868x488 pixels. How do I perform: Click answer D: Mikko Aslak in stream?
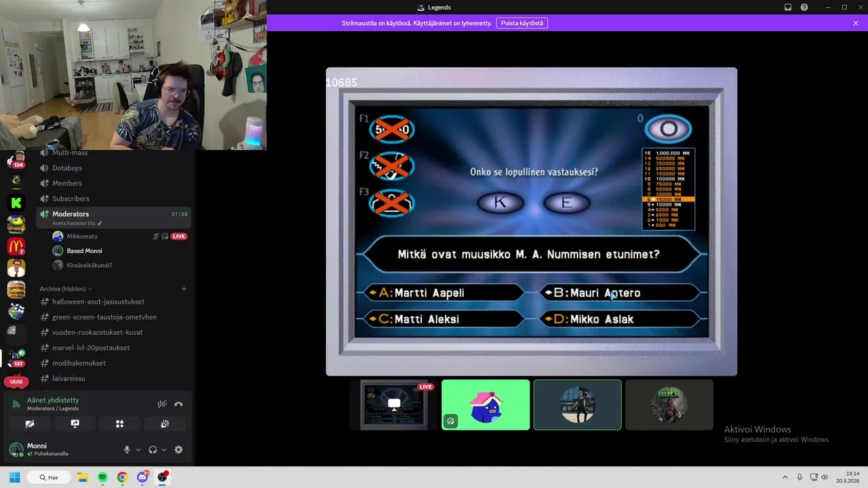620,319
